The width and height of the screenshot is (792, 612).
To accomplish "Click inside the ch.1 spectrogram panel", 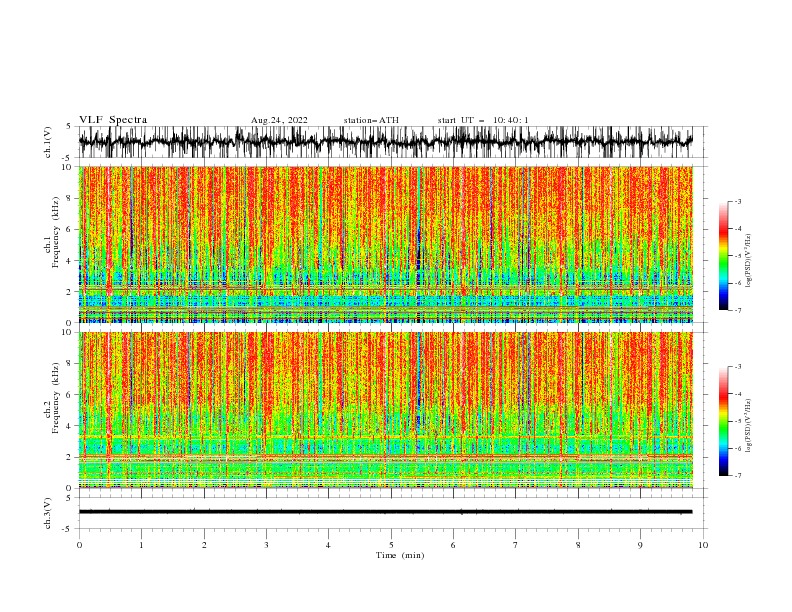I will pos(385,244).
